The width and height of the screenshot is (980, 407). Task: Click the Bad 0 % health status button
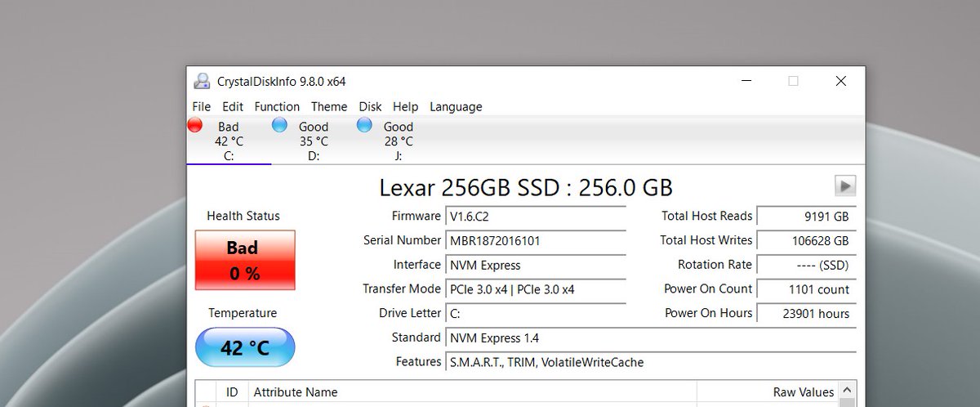[245, 260]
